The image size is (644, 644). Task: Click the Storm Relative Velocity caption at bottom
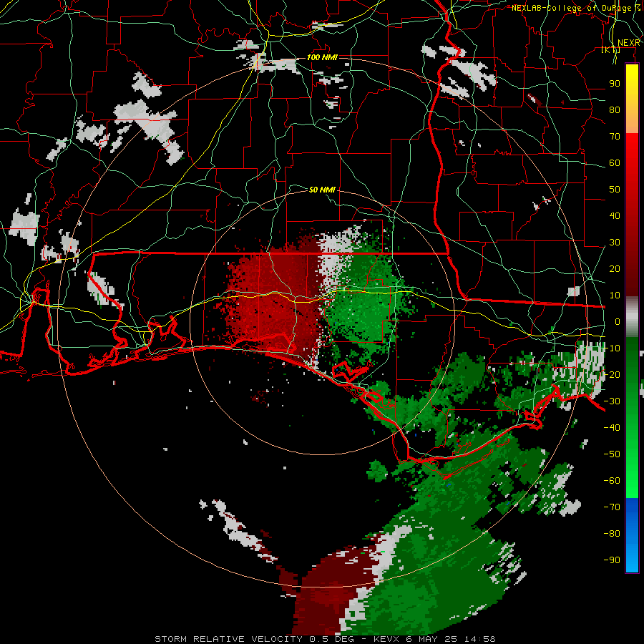[x=325, y=639]
